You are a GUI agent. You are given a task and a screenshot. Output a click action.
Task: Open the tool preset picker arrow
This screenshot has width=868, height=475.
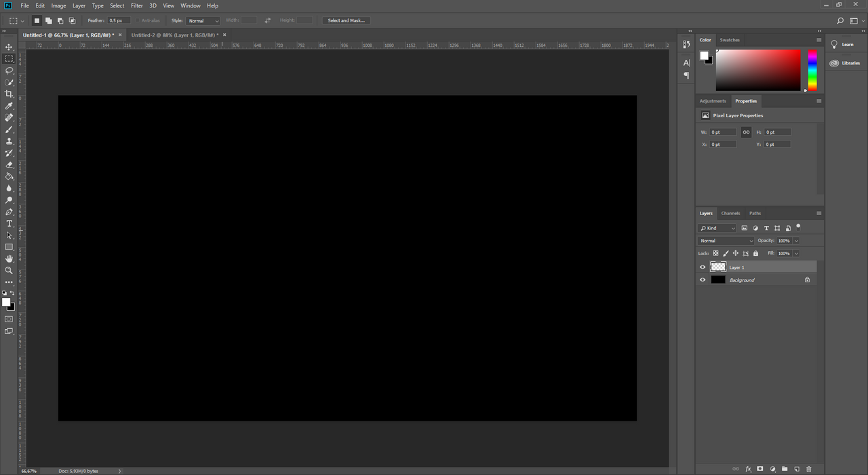pyautogui.click(x=22, y=21)
